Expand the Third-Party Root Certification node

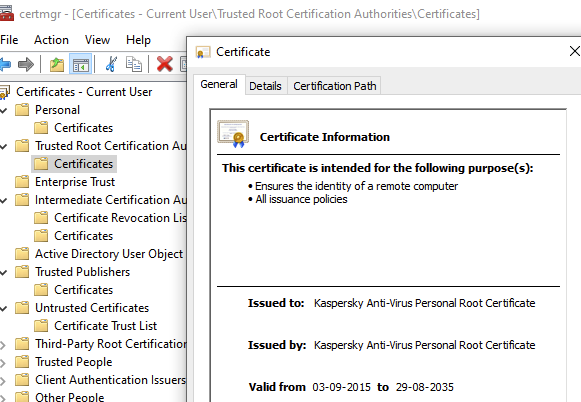click(3, 345)
